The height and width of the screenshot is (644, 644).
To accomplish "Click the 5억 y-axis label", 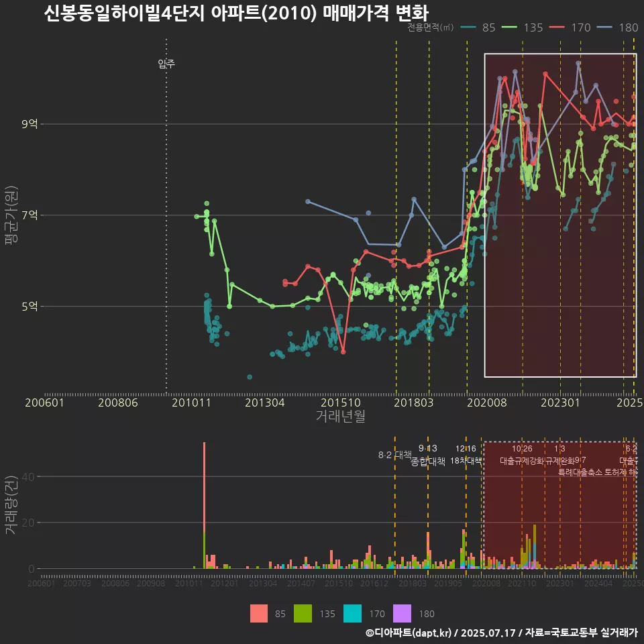I will (x=30, y=306).
